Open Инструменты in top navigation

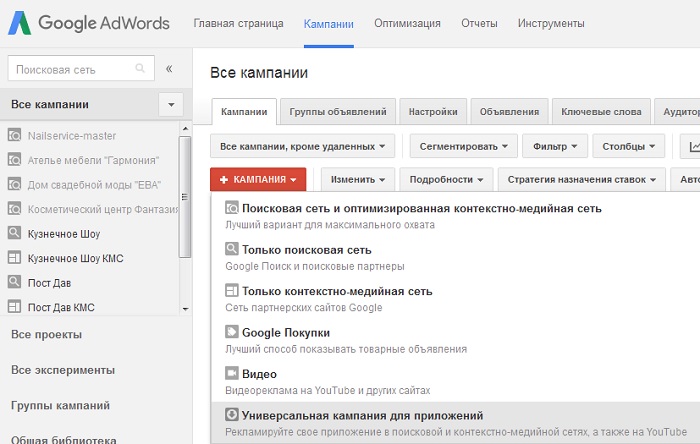[551, 23]
